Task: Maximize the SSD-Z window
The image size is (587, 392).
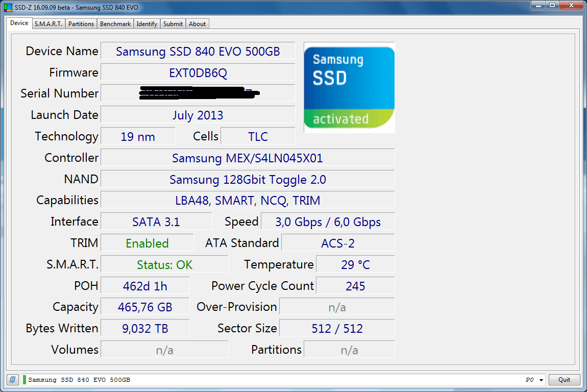Action: pos(552,6)
